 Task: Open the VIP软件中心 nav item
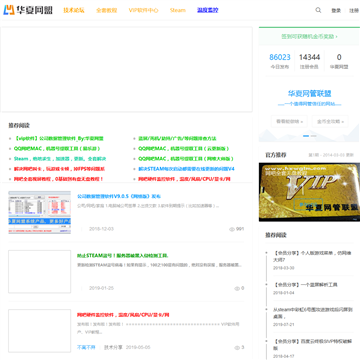tap(144, 10)
